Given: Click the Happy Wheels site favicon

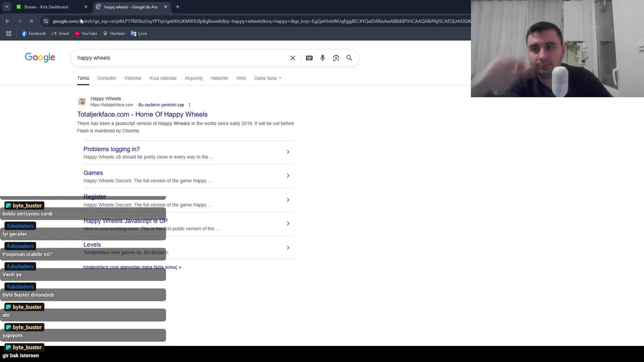Looking at the screenshot, I should click(82, 102).
